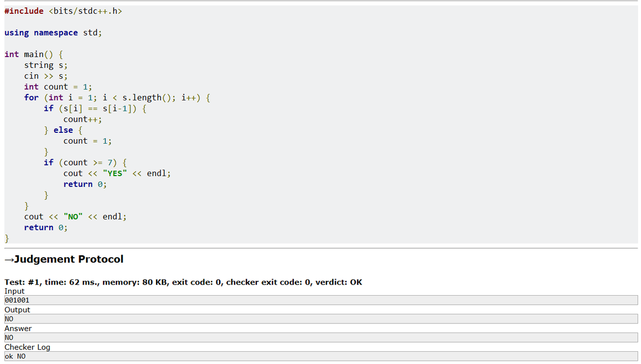The image size is (641, 364).
Task: Click the 'string s;' declaration line
Action: point(45,65)
